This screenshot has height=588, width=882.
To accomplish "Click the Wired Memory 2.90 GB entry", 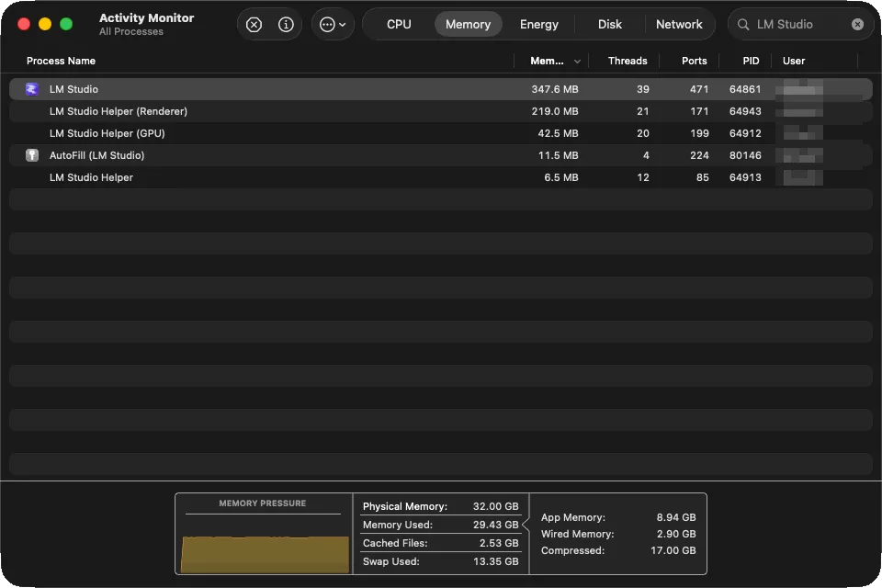I will pos(618,534).
